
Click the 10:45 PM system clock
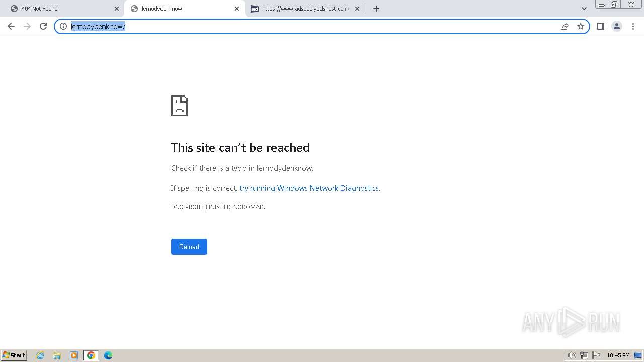[x=618, y=355]
